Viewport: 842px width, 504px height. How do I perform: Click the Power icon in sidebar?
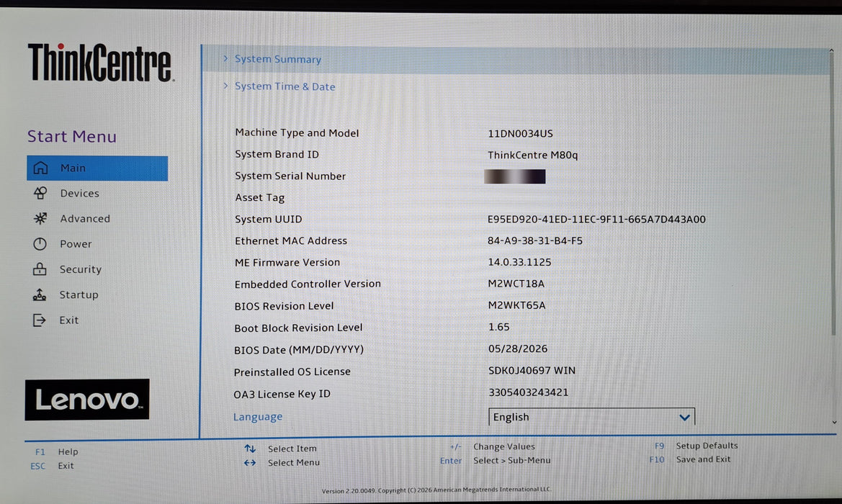click(40, 244)
